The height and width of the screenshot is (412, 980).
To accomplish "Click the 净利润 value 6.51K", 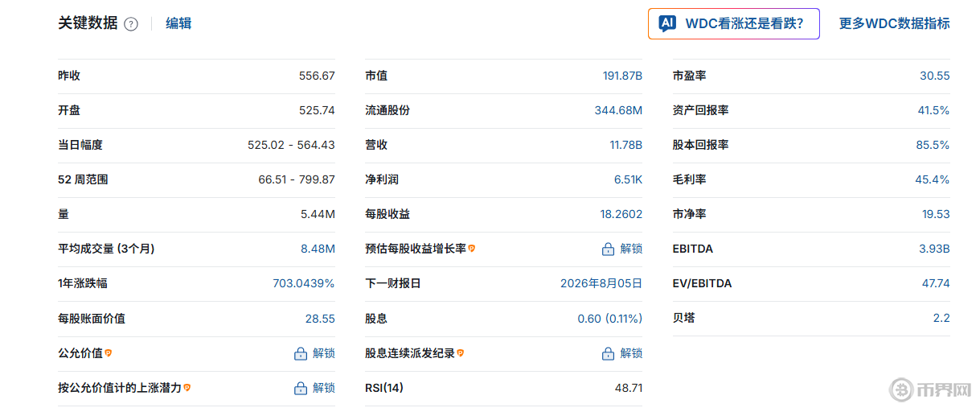I will 629,179.
